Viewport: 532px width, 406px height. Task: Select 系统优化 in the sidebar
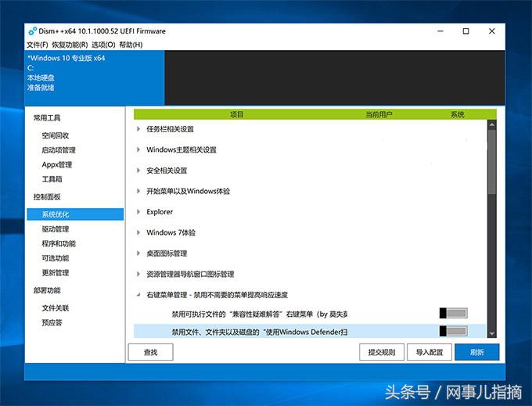coord(75,214)
